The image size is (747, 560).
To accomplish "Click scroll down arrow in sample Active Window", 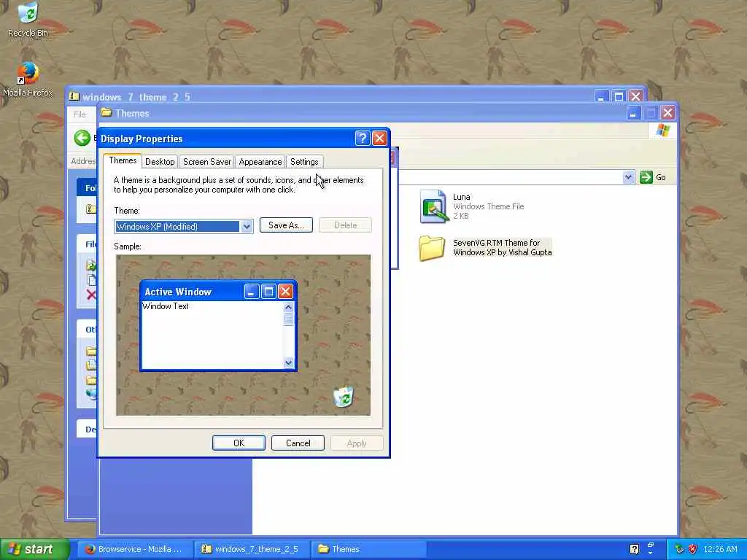I will pyautogui.click(x=288, y=363).
